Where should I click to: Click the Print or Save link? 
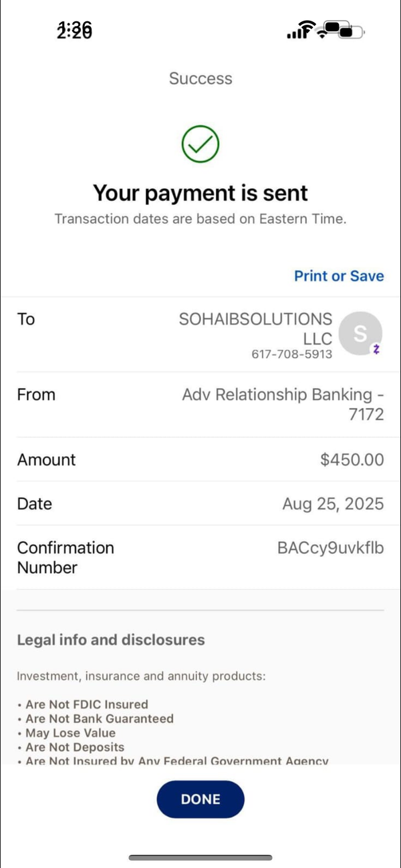[339, 276]
